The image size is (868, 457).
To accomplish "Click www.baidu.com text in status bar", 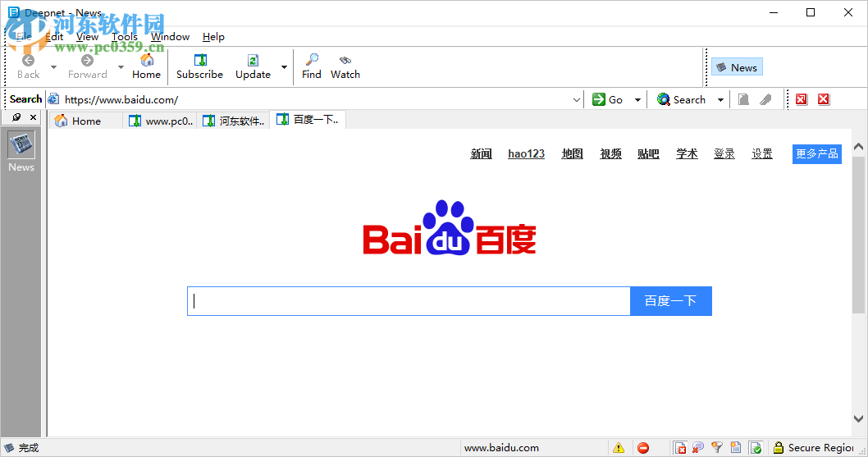I will click(x=501, y=448).
